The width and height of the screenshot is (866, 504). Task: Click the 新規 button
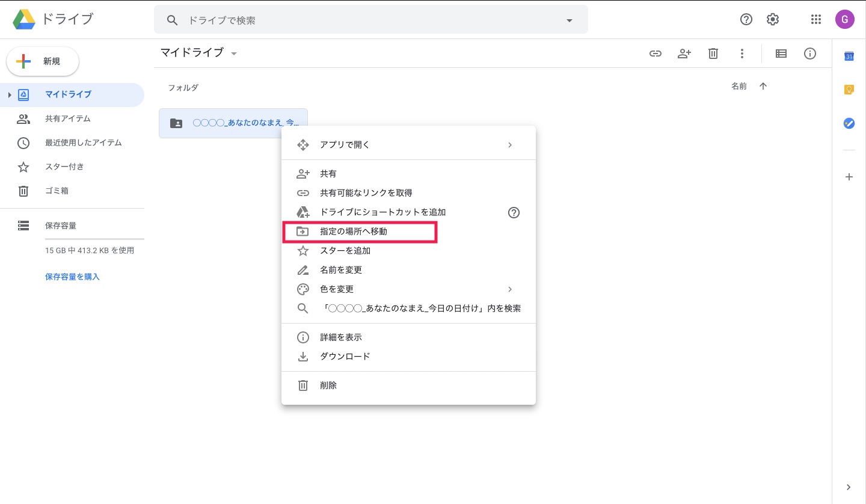point(43,61)
